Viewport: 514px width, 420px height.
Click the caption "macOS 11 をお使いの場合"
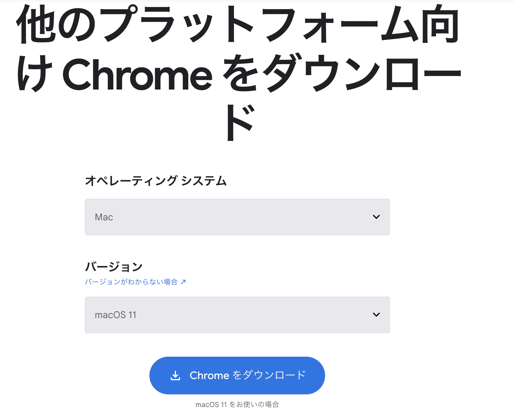(237, 405)
